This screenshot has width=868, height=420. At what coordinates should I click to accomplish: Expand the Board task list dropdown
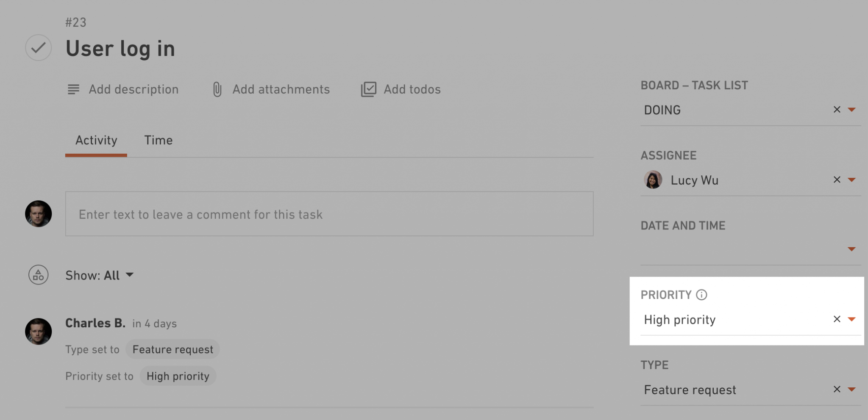(x=851, y=110)
